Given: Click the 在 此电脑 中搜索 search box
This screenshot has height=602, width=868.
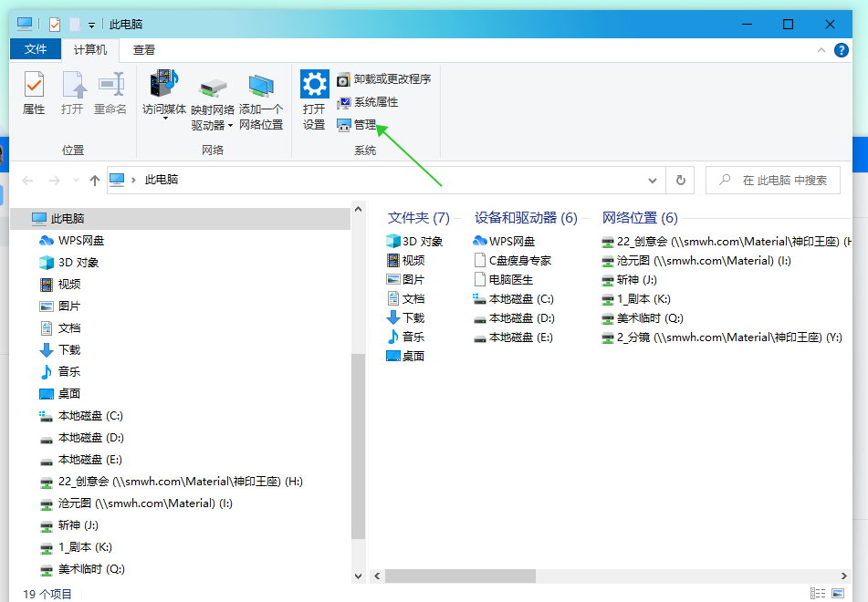Looking at the screenshot, I should (783, 181).
